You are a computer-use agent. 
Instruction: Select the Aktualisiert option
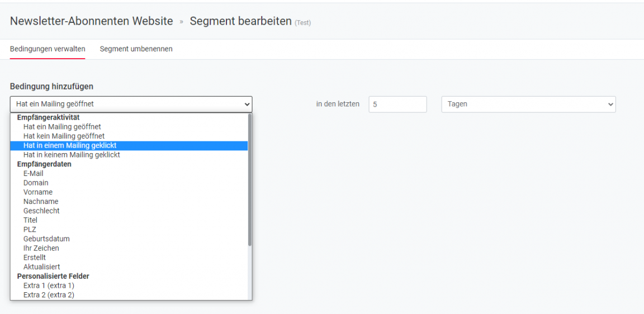pos(41,267)
